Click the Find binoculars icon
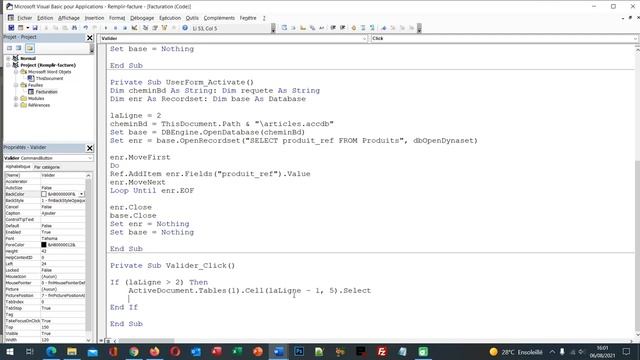The width and height of the screenshot is (640, 360). (x=74, y=28)
